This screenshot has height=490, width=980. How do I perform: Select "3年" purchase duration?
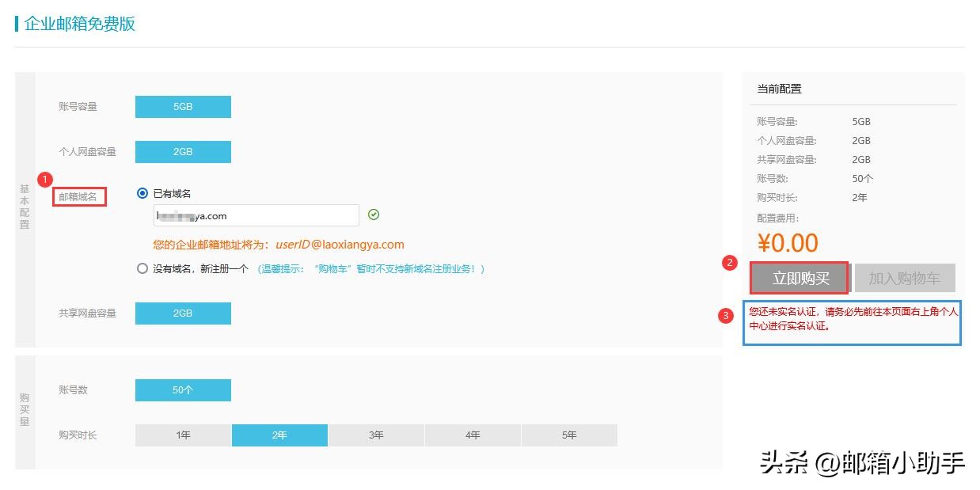(x=376, y=435)
